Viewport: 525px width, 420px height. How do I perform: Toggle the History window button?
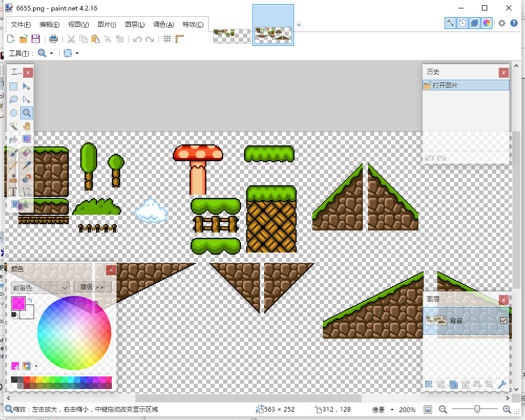pos(463,23)
